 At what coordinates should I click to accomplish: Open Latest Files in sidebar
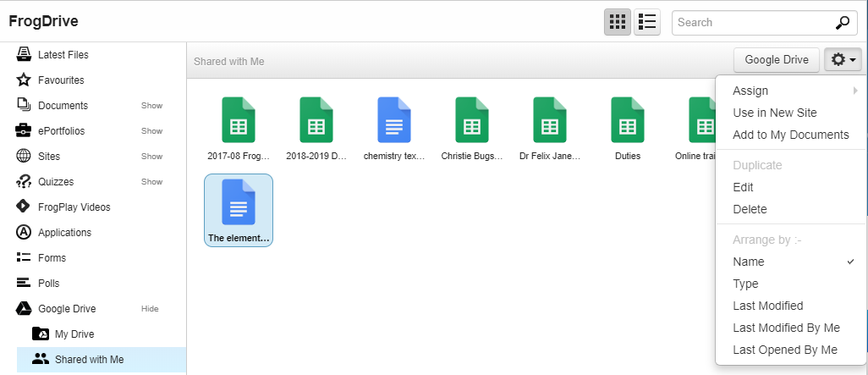(x=63, y=55)
